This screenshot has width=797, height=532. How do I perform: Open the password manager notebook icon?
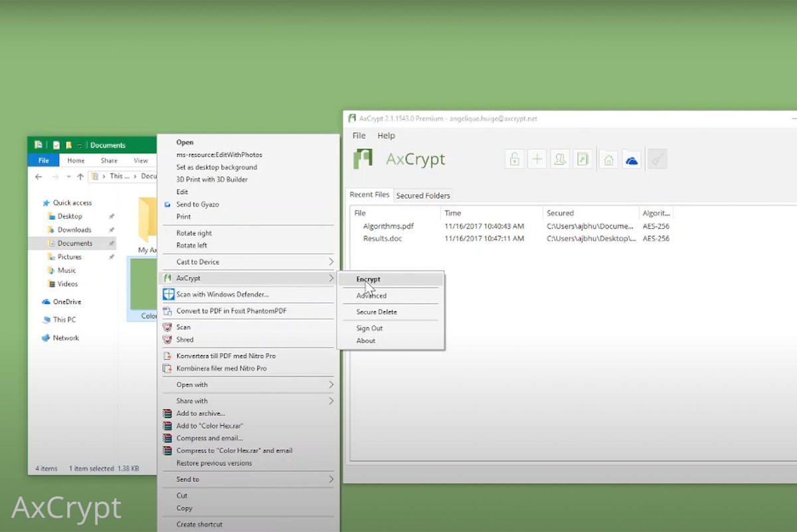582,159
